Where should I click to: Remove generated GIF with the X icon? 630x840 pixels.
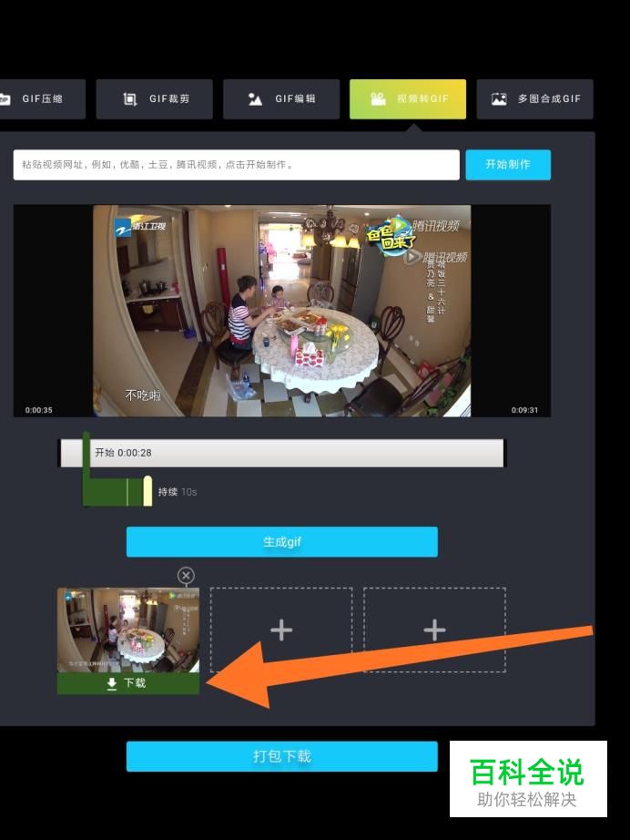pos(186,576)
